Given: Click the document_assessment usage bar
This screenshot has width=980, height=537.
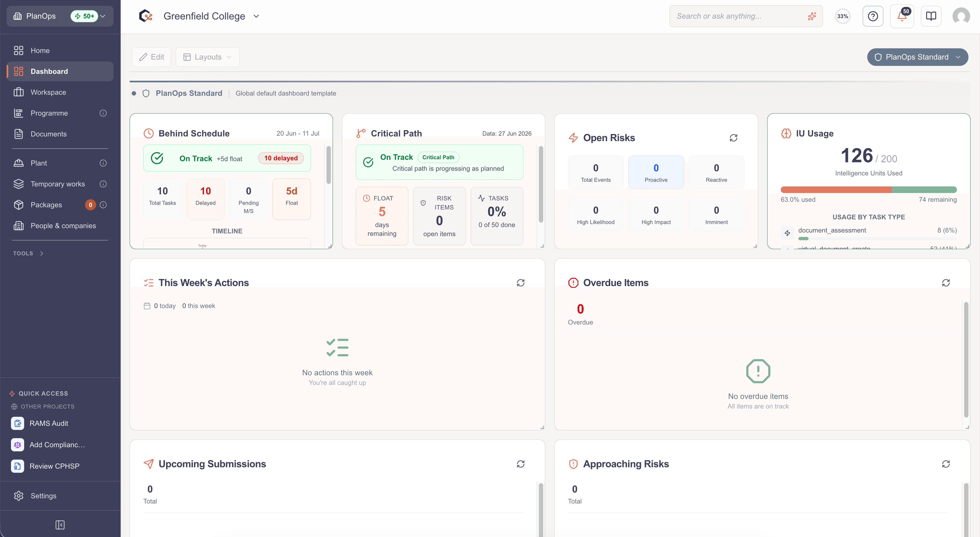Looking at the screenshot, I should [877, 239].
